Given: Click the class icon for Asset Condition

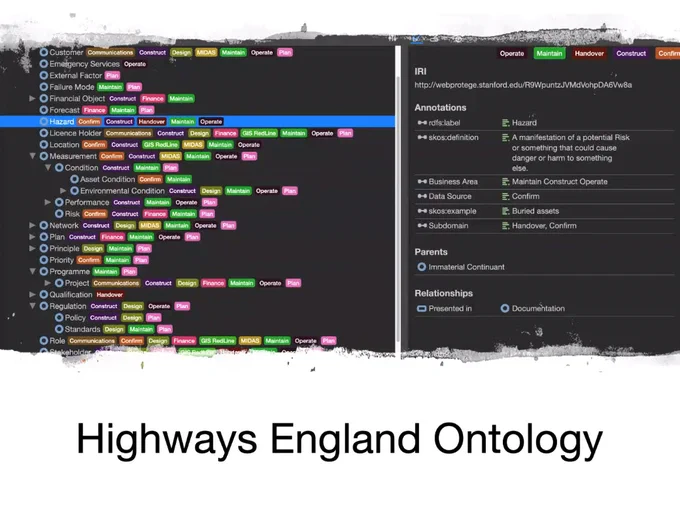Looking at the screenshot, I should point(75,179).
